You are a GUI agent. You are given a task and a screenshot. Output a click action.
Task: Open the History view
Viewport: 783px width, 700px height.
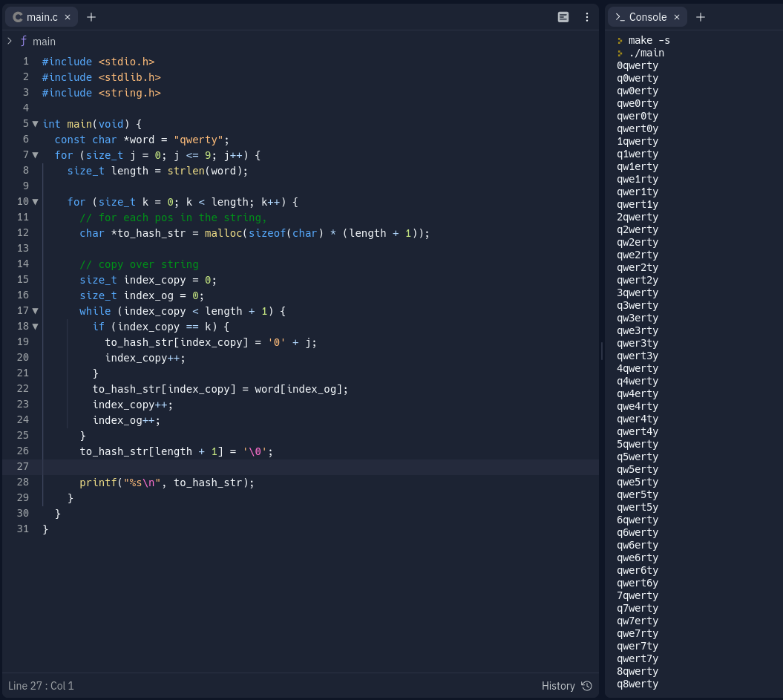[x=558, y=686]
